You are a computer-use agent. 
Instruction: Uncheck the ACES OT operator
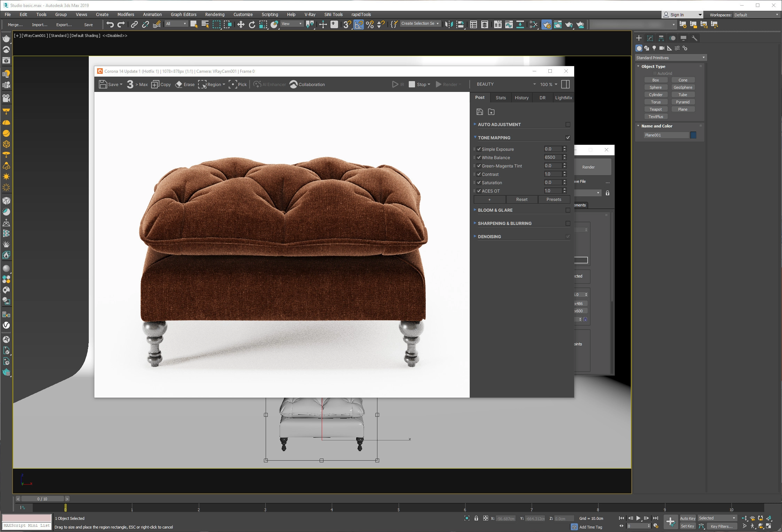point(479,191)
